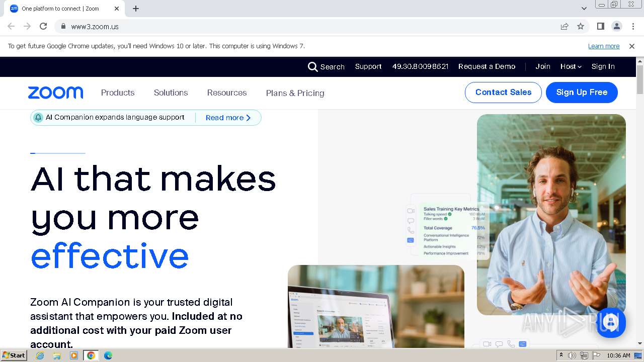Click Read more on AI Companion banner
Viewport: 644px width, 362px height.
click(x=228, y=118)
